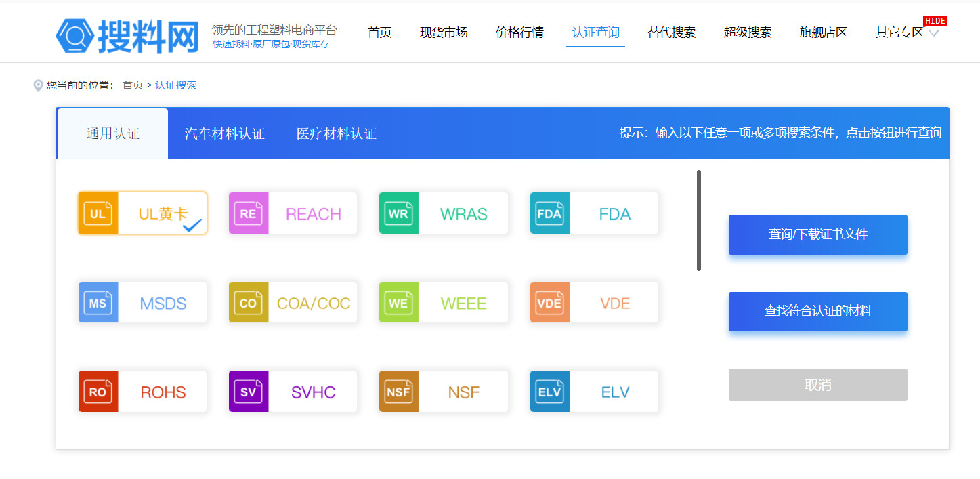Screen dimensions: 980x479
Task: Select the REACH certification icon
Action: point(249,214)
